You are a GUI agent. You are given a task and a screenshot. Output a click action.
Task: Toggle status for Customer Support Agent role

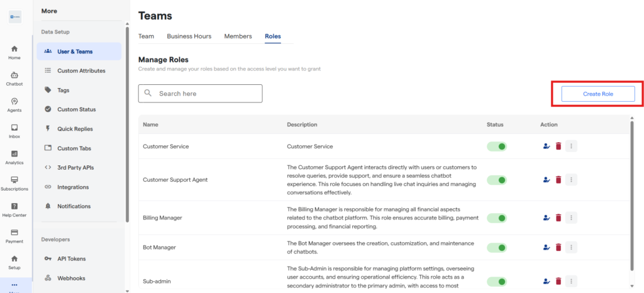pyautogui.click(x=497, y=180)
